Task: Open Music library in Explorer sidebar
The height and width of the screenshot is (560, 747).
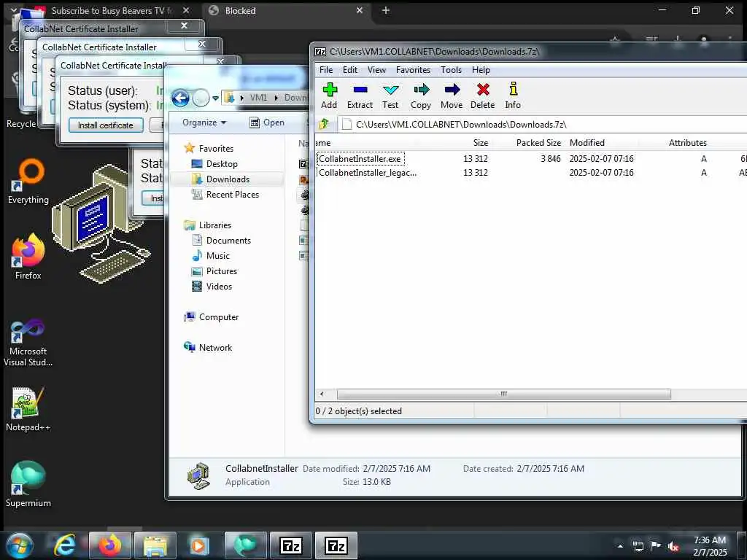Action: tap(211, 256)
